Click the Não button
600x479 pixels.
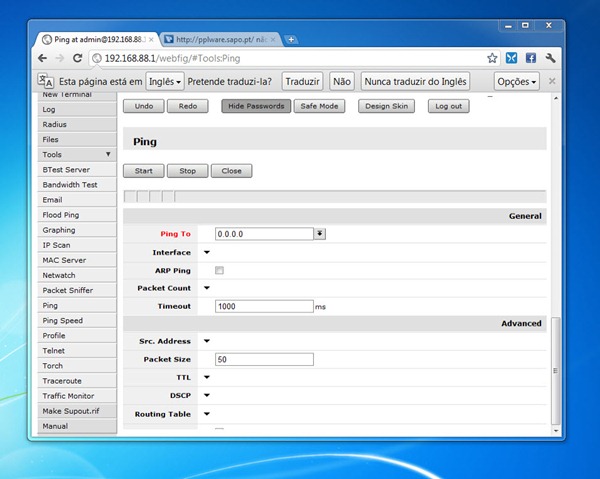coord(342,81)
